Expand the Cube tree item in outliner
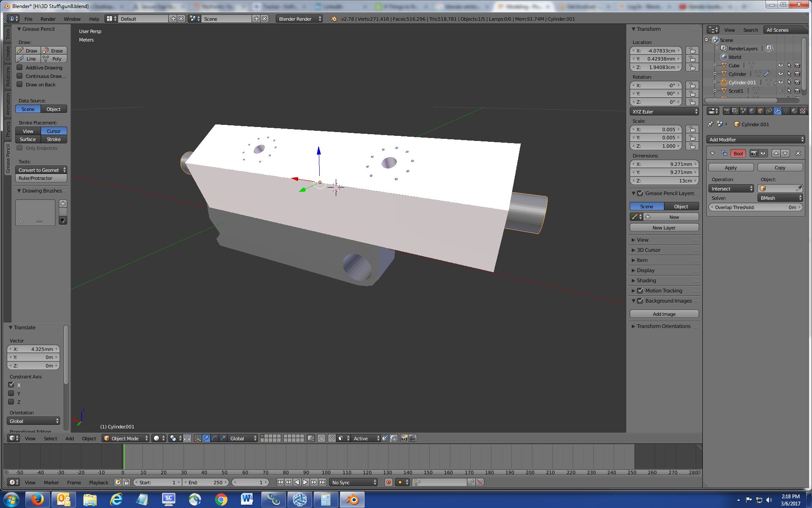The height and width of the screenshot is (508, 812). point(715,66)
